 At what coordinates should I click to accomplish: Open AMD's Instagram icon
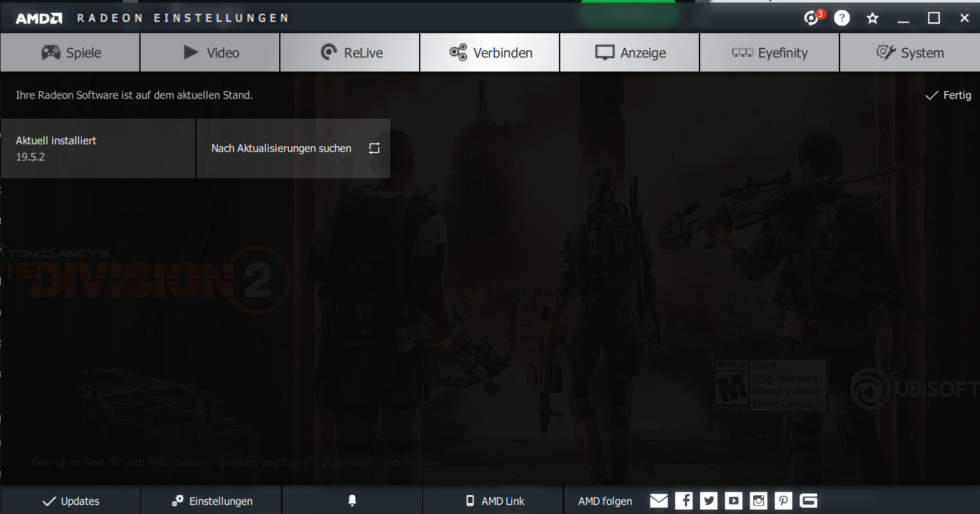(x=758, y=501)
